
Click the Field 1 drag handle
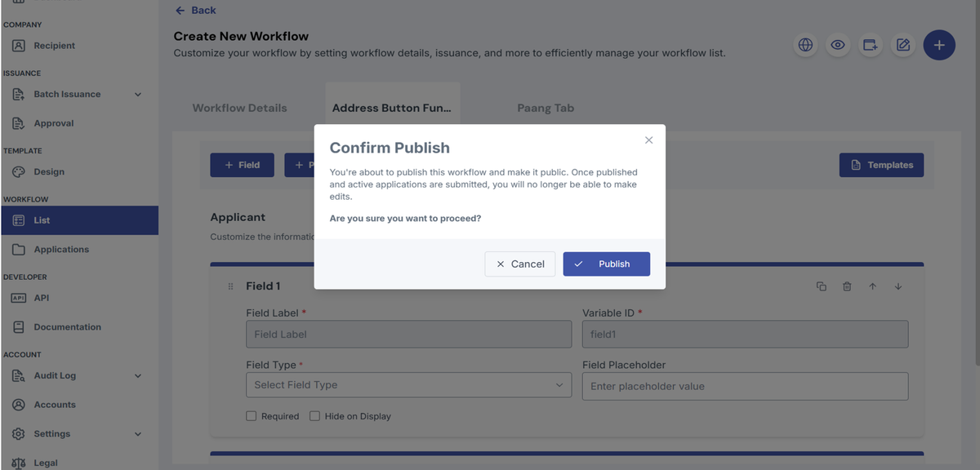pos(230,286)
